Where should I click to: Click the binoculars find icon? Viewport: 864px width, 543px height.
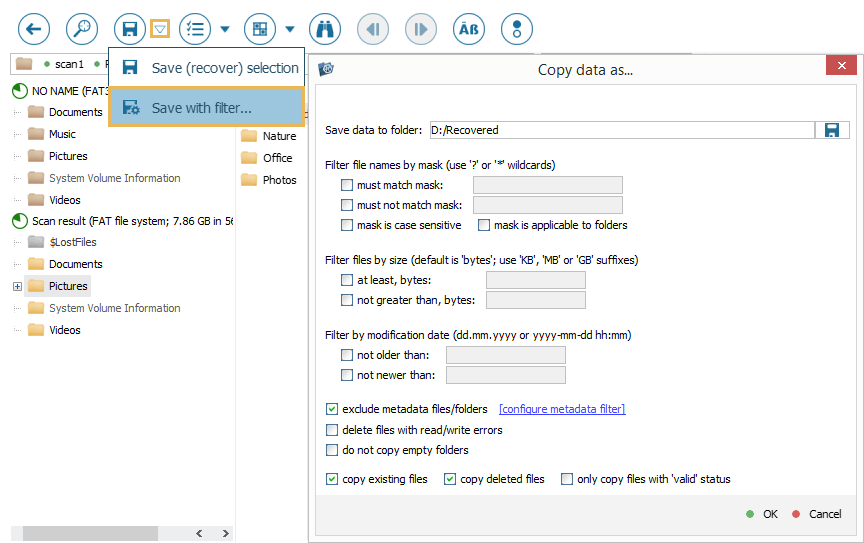coord(325,29)
